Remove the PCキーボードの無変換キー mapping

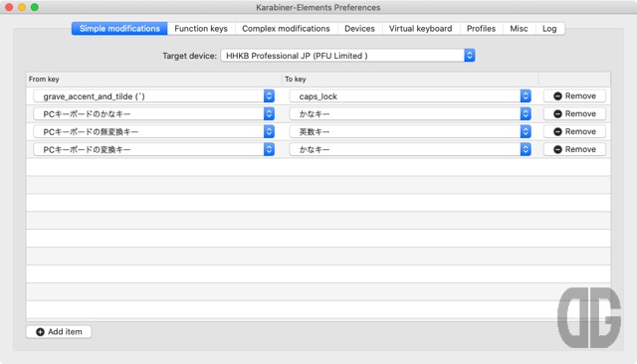click(x=574, y=132)
